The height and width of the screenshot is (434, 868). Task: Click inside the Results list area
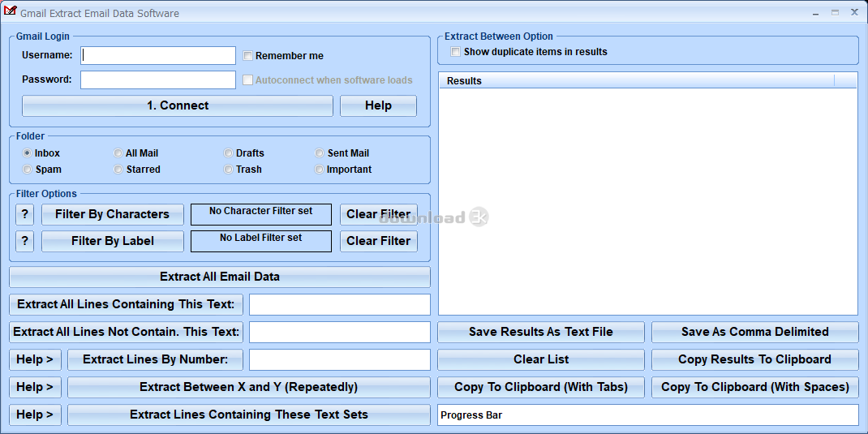tap(647, 201)
